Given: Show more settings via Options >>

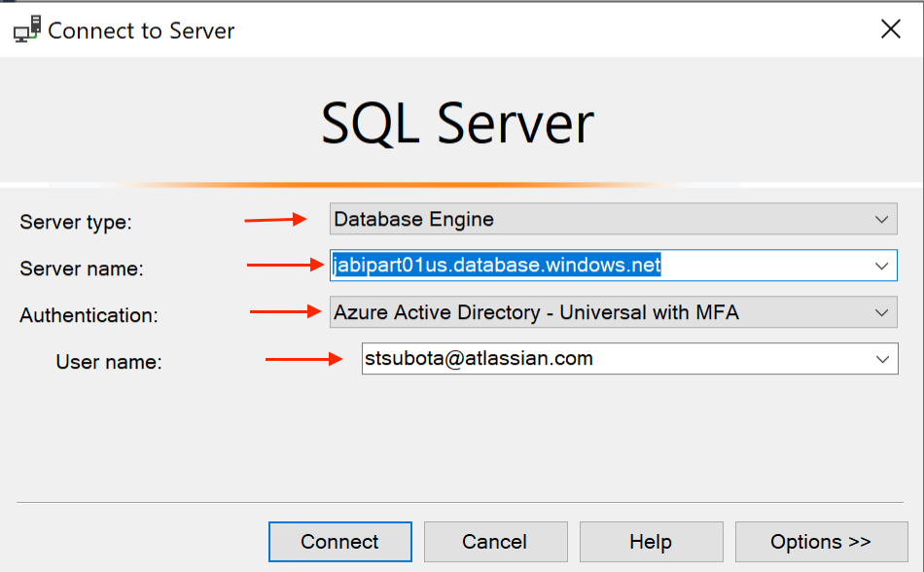Looking at the screenshot, I should [x=821, y=542].
